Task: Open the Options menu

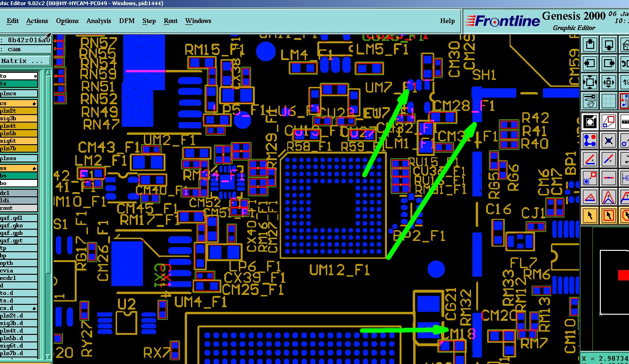Action: [67, 21]
